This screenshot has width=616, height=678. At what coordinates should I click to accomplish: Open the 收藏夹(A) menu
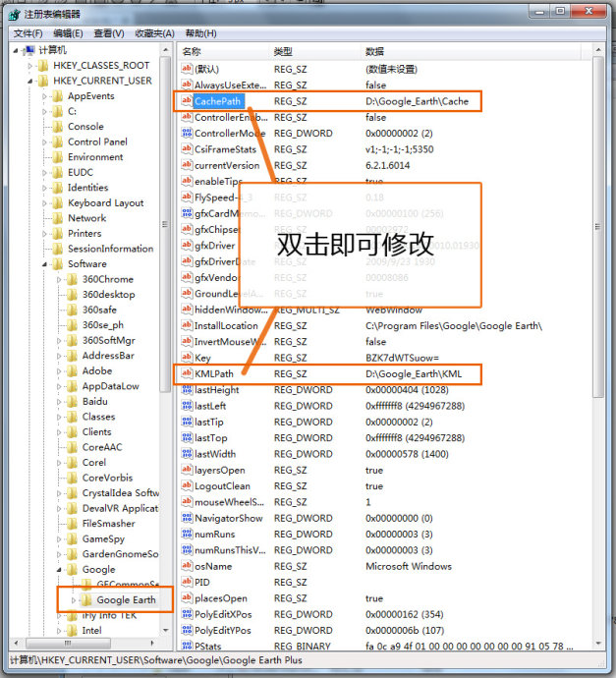[x=154, y=33]
